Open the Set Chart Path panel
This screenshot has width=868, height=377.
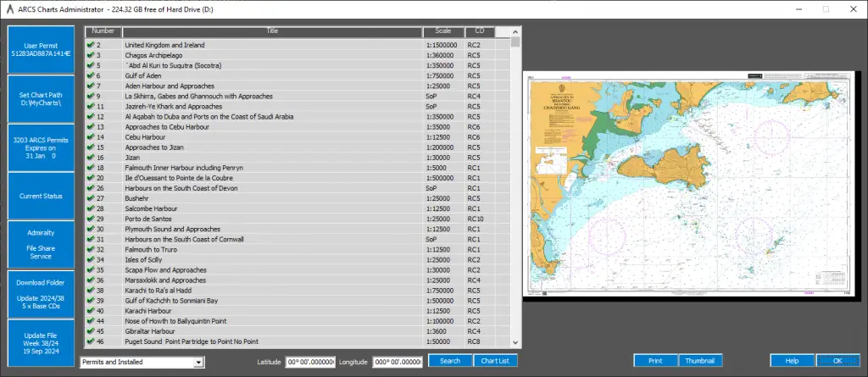[x=41, y=98]
